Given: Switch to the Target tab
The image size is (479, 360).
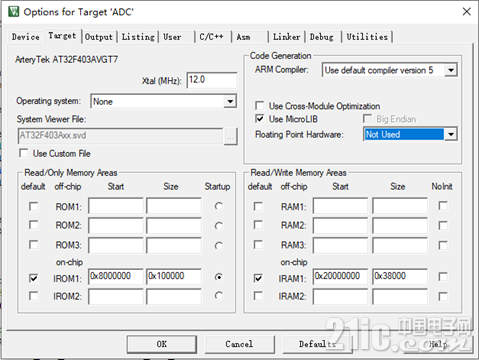Looking at the screenshot, I should point(62,36).
